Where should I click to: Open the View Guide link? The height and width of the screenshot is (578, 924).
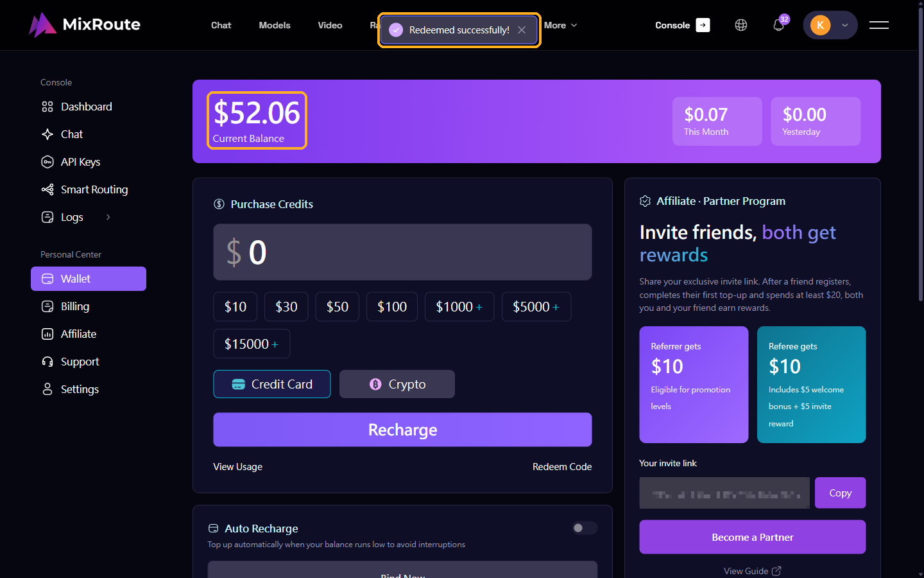click(x=752, y=571)
